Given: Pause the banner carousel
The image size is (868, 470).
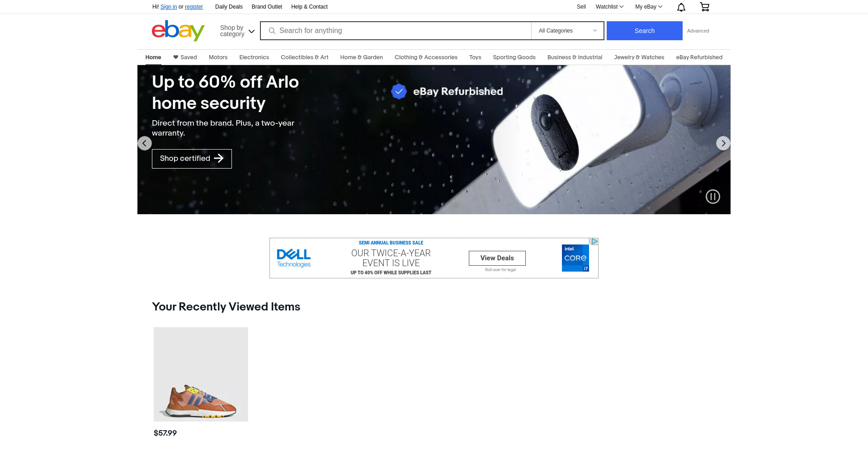Looking at the screenshot, I should pyautogui.click(x=713, y=197).
